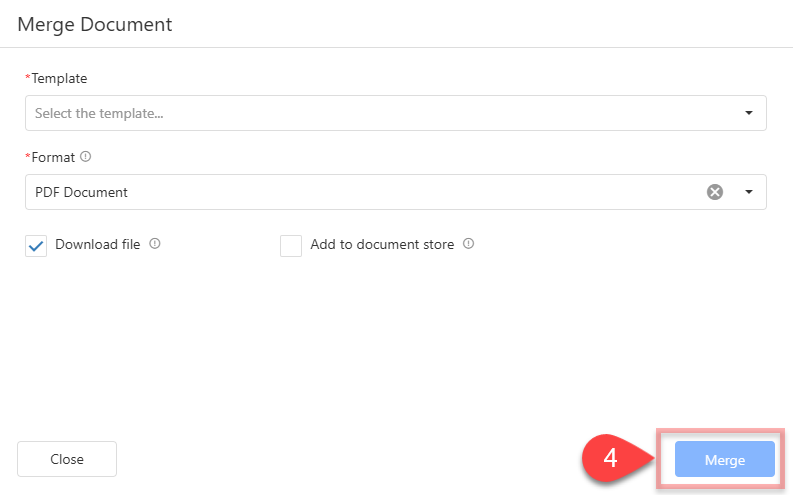The height and width of the screenshot is (495, 793).
Task: Click the Merge Document dialog title
Action: pyautogui.click(x=95, y=24)
